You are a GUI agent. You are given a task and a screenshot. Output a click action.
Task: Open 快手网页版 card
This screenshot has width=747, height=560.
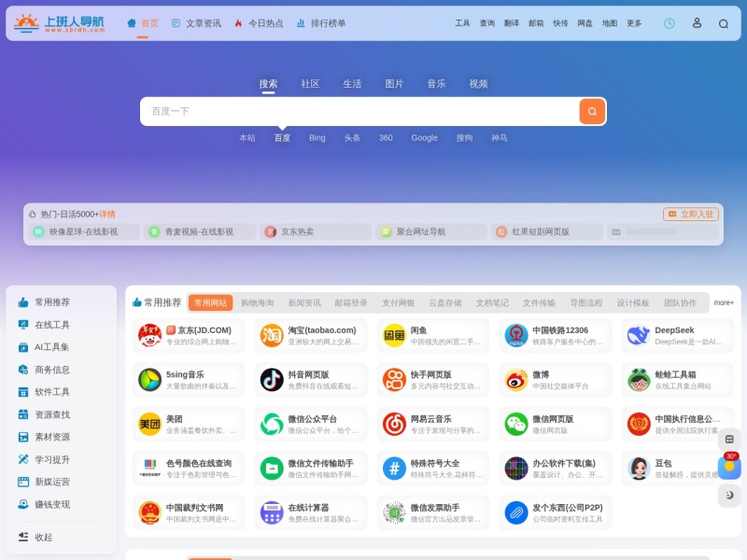[x=433, y=380]
